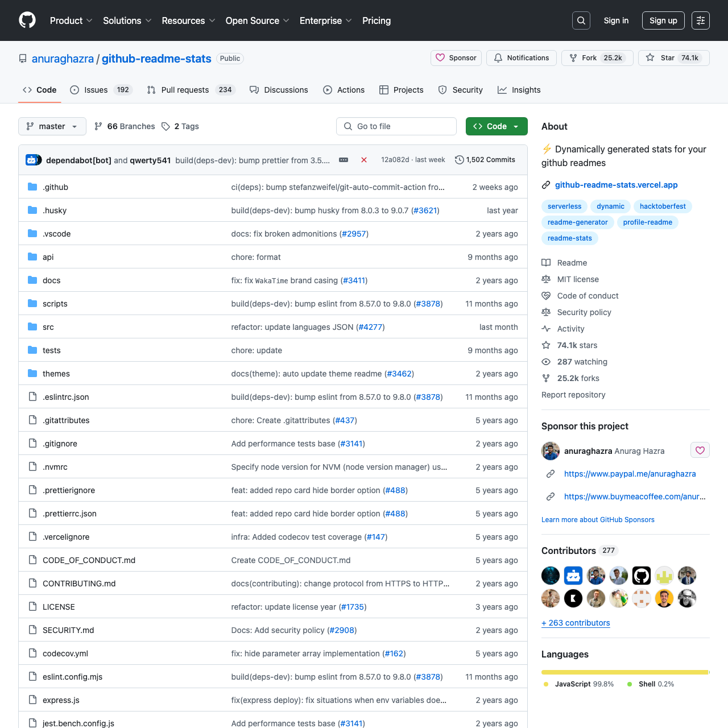Open the .github folder

click(x=56, y=187)
